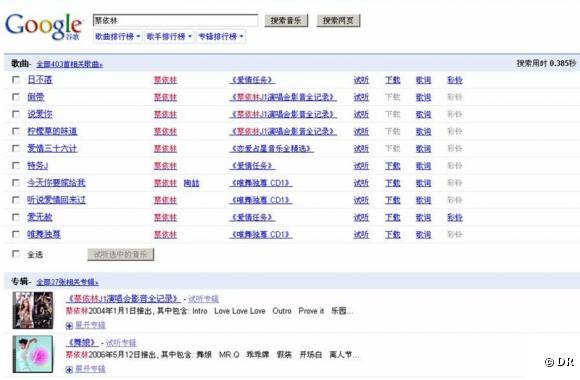Tick the 全选 select-all checkbox
The height and width of the screenshot is (380, 580).
[x=16, y=254]
